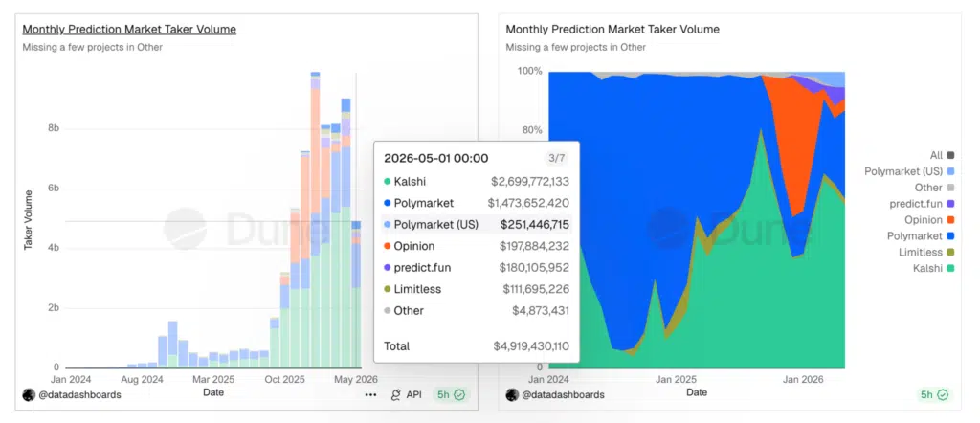
Task: Toggle the predict.fun legend entry
Action: tap(922, 204)
